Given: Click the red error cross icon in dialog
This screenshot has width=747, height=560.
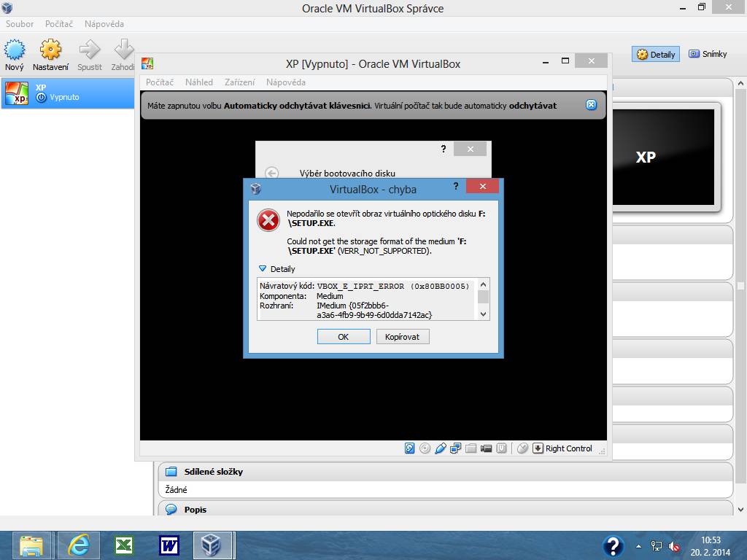Looking at the screenshot, I should point(268,220).
